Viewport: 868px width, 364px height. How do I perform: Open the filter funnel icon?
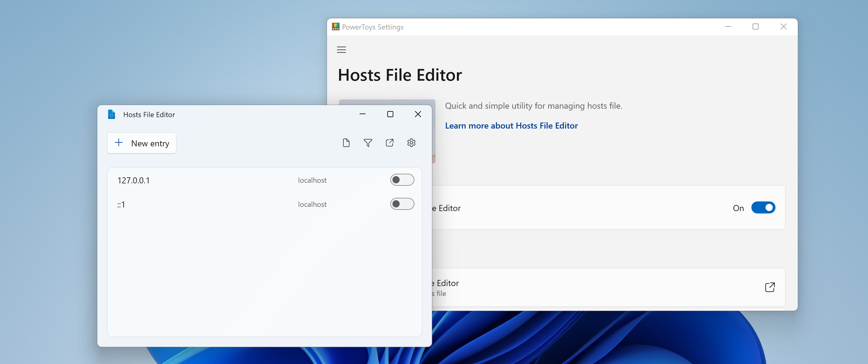[368, 143]
